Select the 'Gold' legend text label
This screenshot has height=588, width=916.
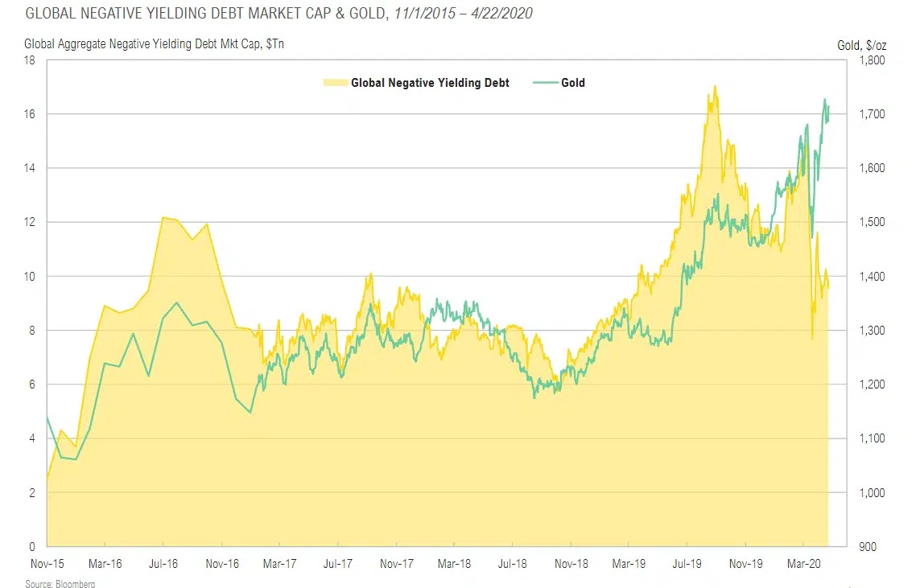(573, 83)
